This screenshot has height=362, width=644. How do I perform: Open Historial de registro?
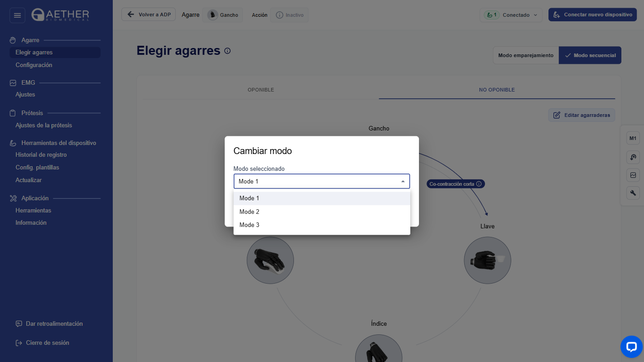tap(41, 155)
